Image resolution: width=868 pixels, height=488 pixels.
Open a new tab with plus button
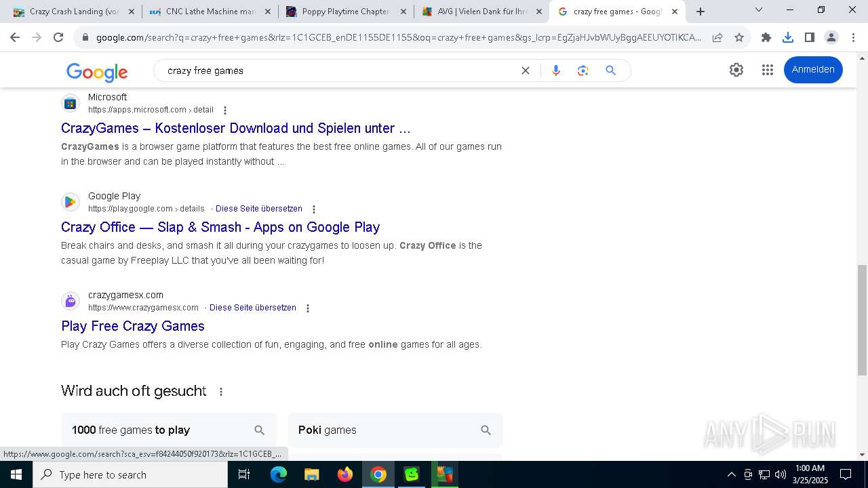click(x=701, y=12)
